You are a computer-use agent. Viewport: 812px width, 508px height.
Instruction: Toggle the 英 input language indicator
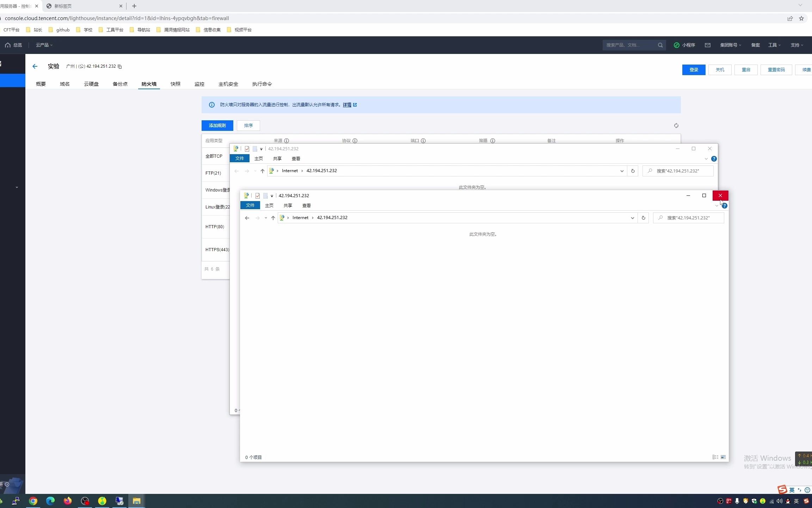click(797, 501)
